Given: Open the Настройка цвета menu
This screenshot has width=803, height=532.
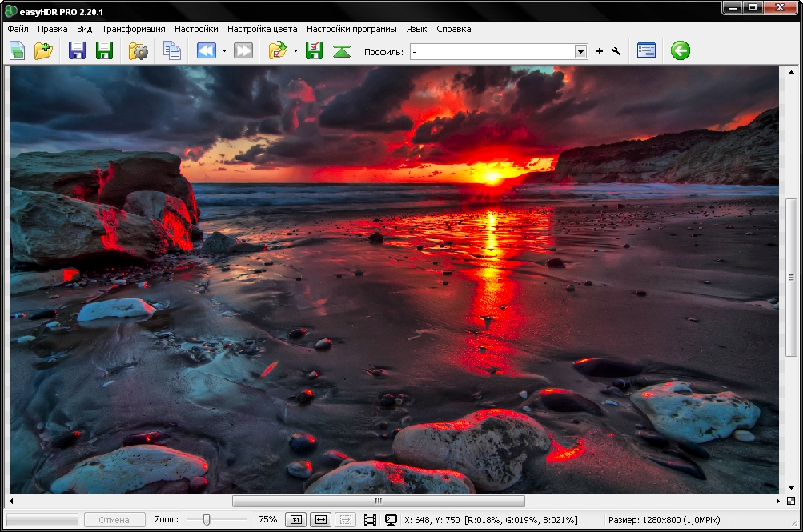Looking at the screenshot, I should pos(262,29).
